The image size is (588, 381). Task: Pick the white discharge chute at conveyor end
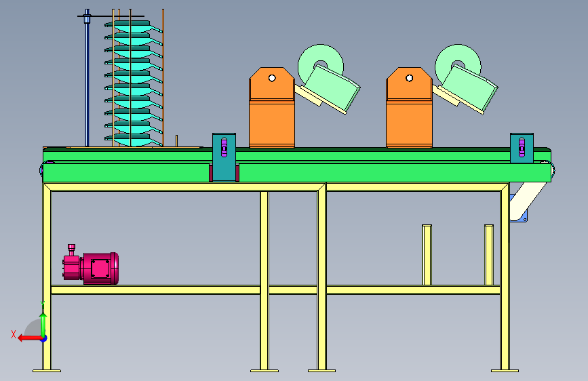tap(528, 201)
